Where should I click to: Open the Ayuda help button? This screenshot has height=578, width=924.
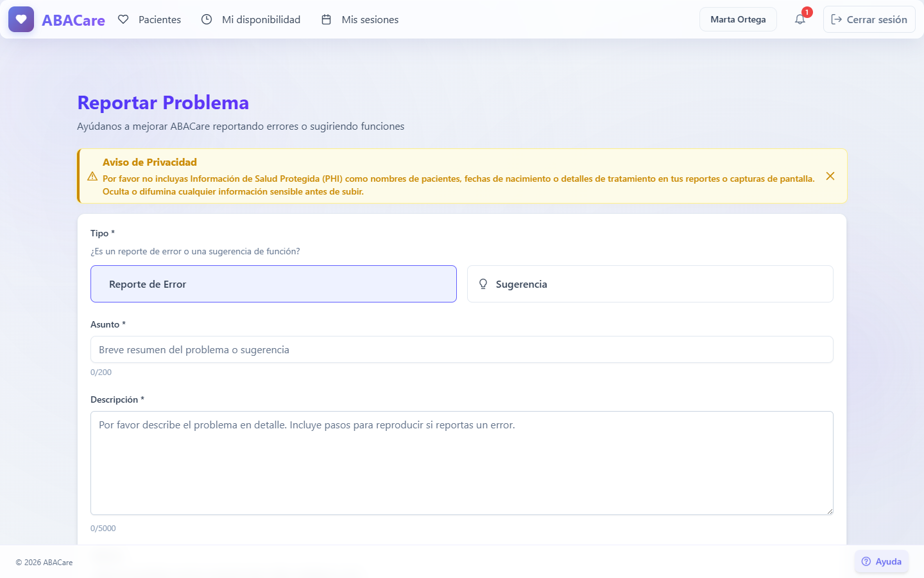pos(882,561)
